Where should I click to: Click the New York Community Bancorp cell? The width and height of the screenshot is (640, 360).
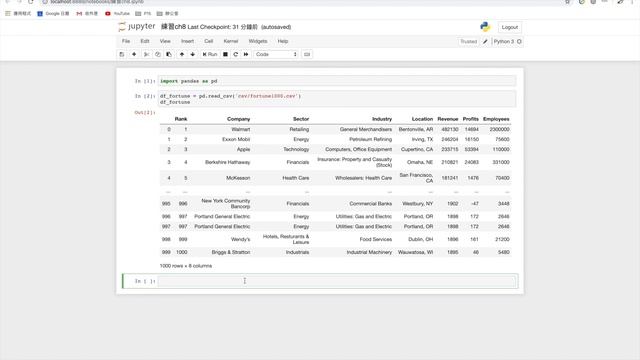pos(225,204)
